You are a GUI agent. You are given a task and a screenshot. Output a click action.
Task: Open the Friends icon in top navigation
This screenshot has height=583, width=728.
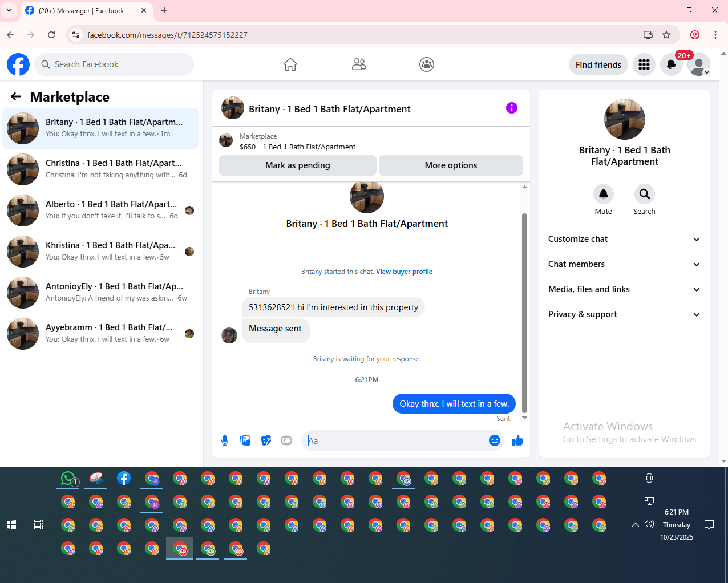(x=359, y=64)
